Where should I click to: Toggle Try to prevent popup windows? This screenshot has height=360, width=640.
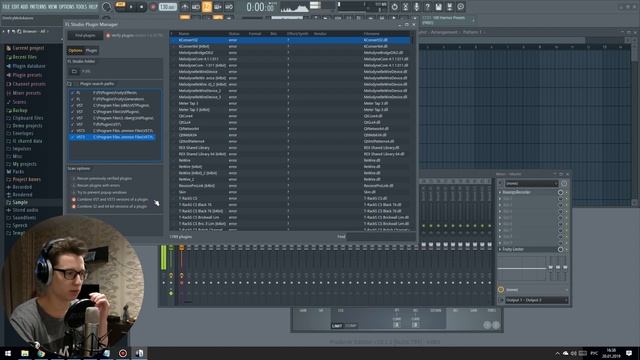point(74,192)
